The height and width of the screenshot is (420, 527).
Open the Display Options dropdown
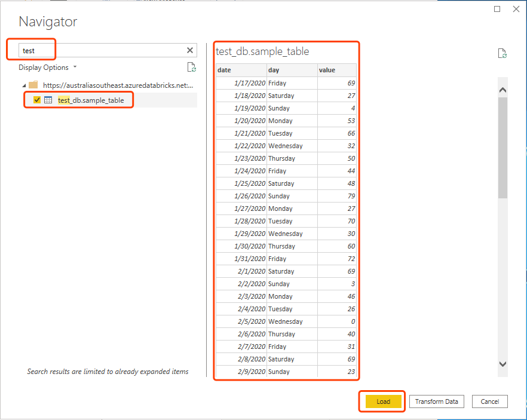[x=48, y=68]
